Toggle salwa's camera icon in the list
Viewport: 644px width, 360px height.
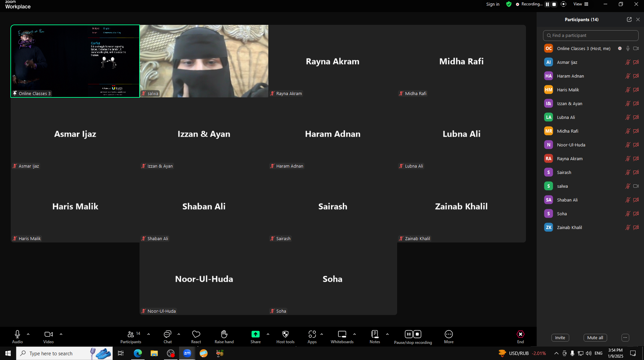(x=636, y=186)
